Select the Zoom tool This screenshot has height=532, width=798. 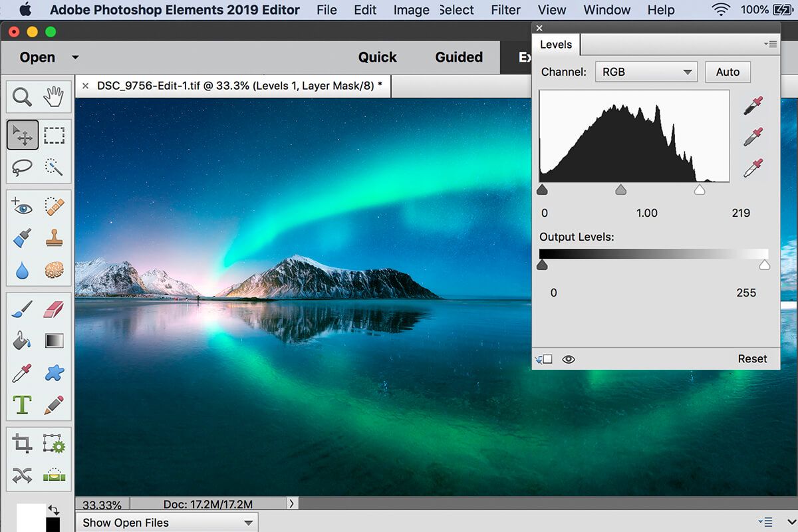coord(22,96)
